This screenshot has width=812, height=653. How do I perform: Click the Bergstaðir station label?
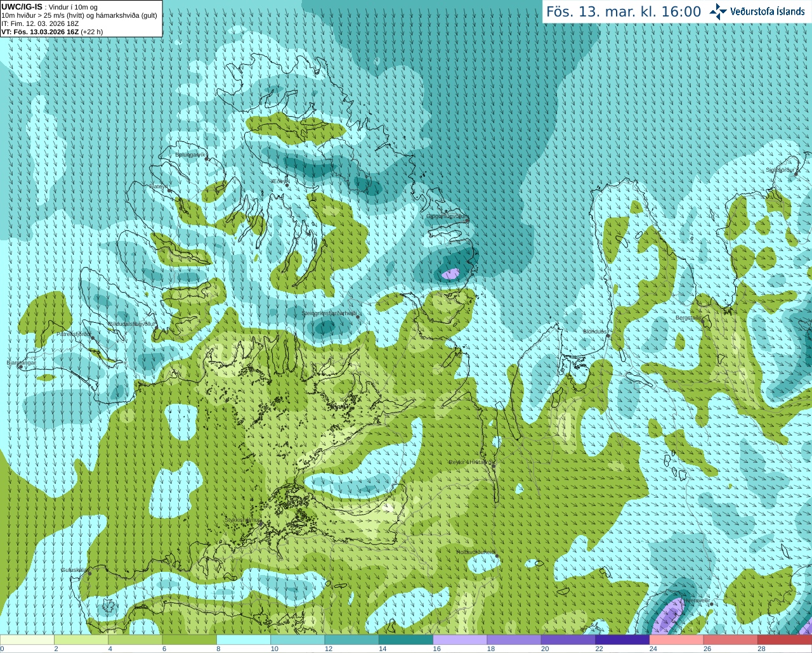tap(688, 318)
